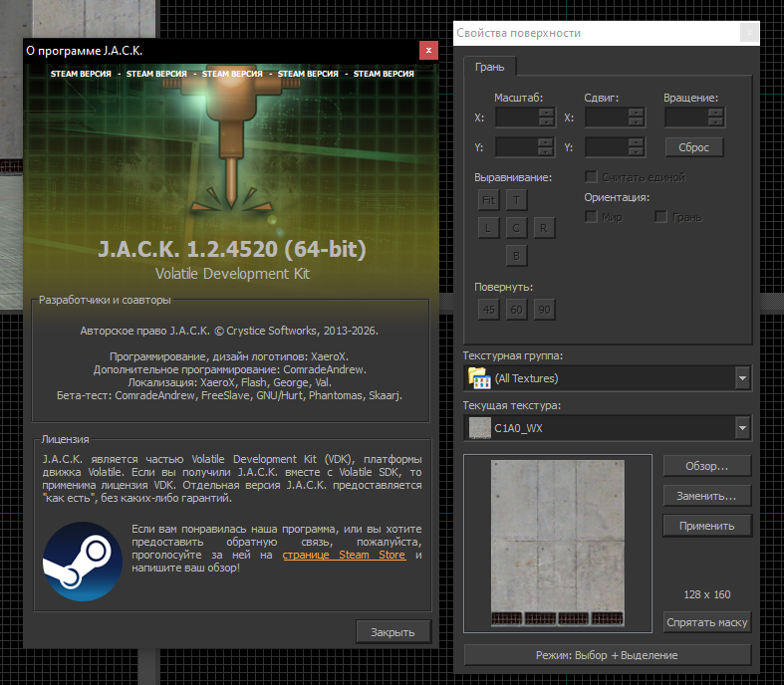Click the texture group folder icon

479,378
